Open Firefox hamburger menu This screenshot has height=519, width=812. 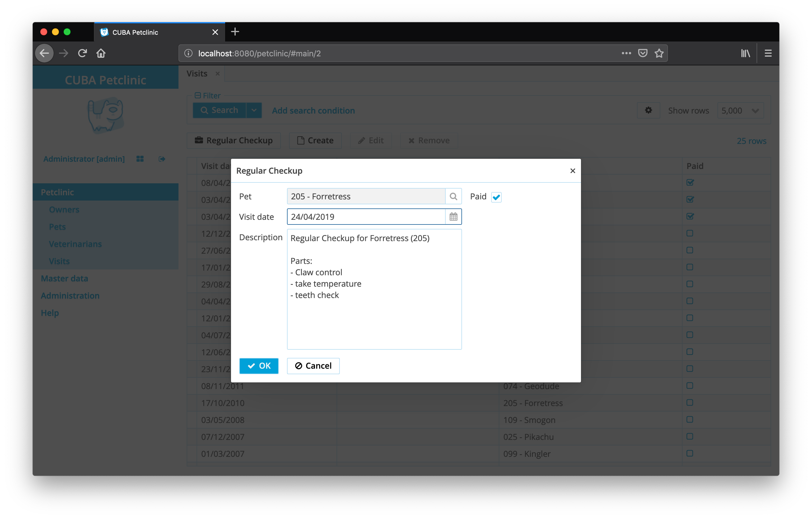pyautogui.click(x=768, y=53)
